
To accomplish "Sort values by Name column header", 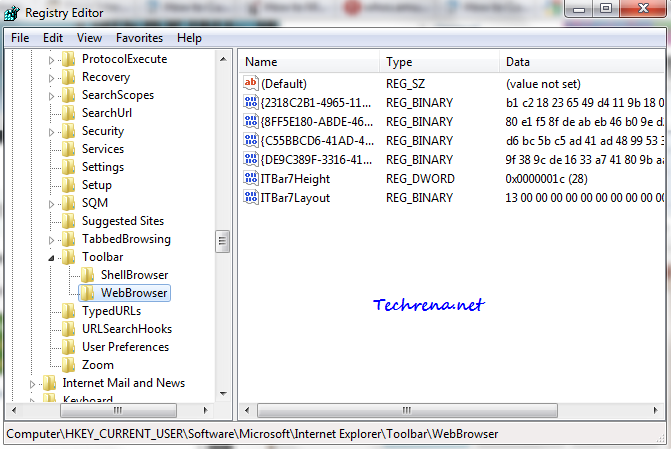I will 309,62.
